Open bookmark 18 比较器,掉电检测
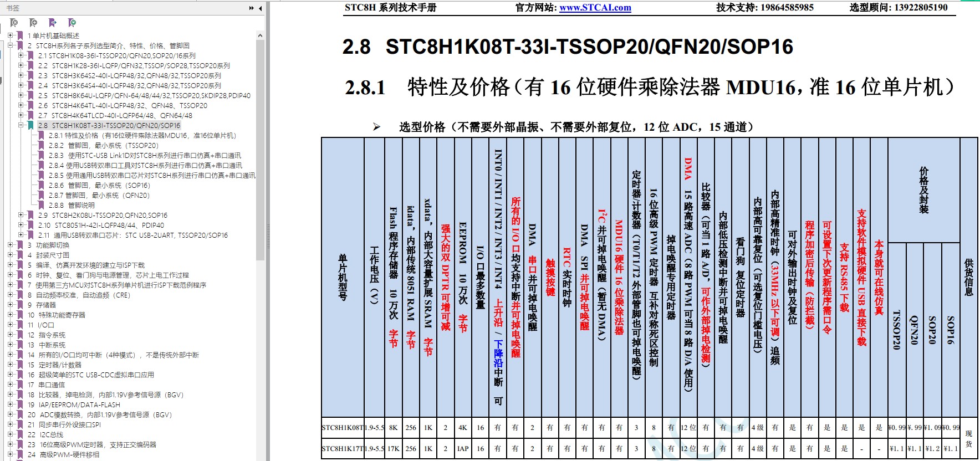Image resolution: width=980 pixels, height=461 pixels. click(105, 395)
